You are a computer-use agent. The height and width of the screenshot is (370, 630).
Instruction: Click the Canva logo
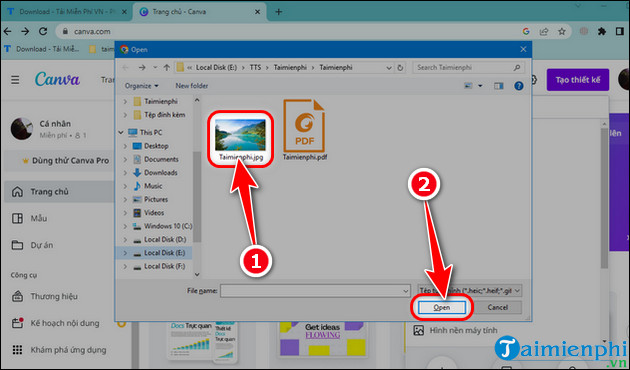point(57,79)
